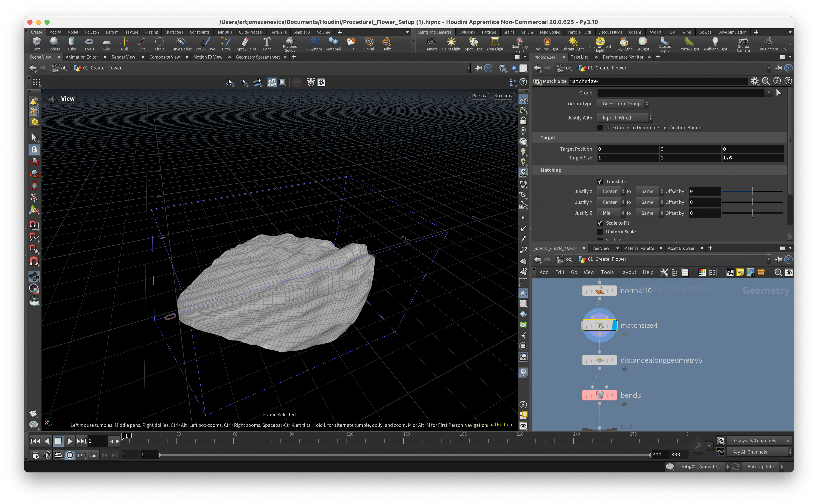
Task: Open the Layout menu in network editor
Action: (628, 272)
